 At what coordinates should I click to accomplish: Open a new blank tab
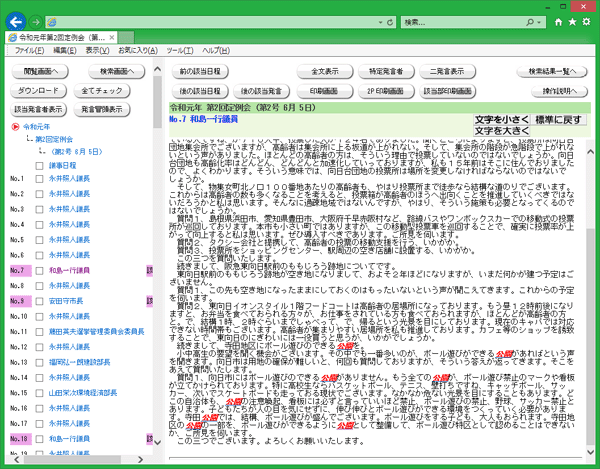(126, 37)
